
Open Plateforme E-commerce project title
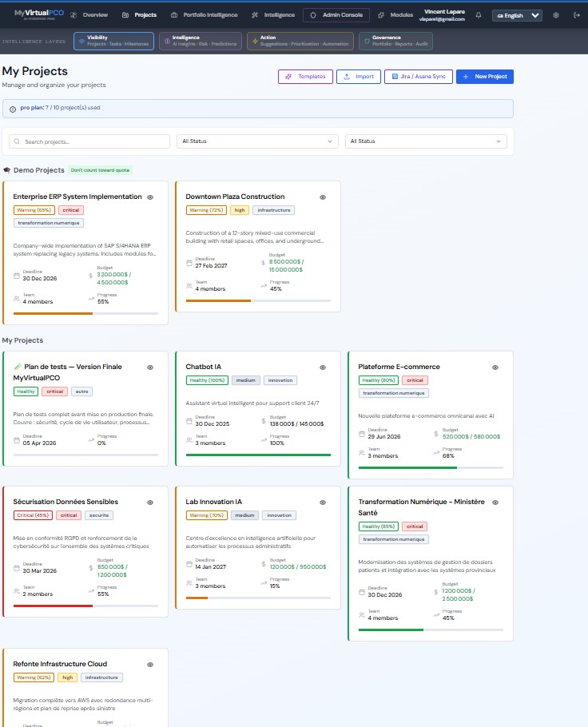click(399, 367)
